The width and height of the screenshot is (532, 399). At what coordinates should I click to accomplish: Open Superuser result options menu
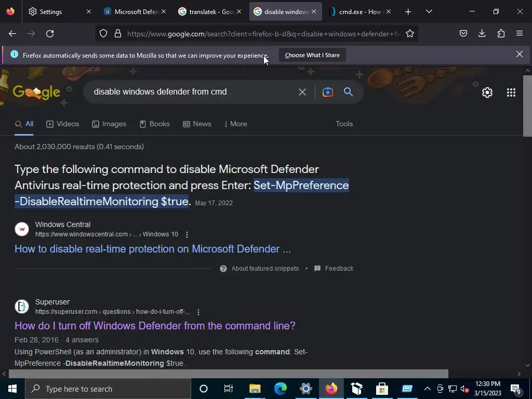[x=198, y=312]
